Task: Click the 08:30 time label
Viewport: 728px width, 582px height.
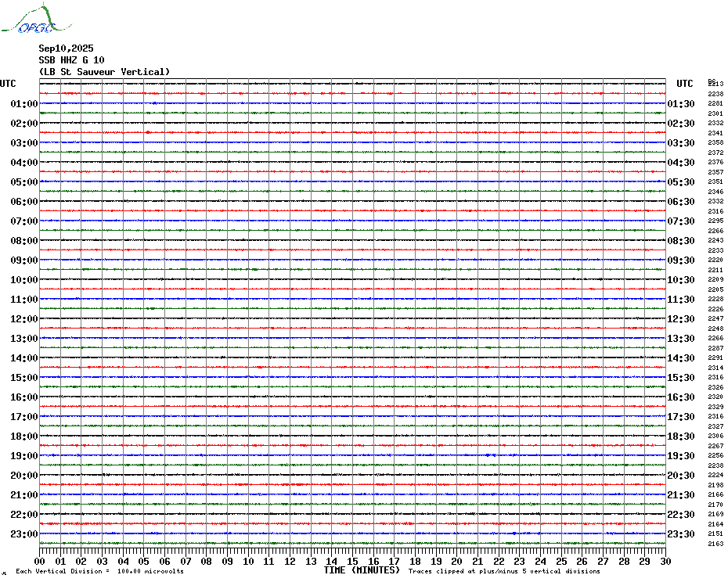Action: (x=681, y=241)
